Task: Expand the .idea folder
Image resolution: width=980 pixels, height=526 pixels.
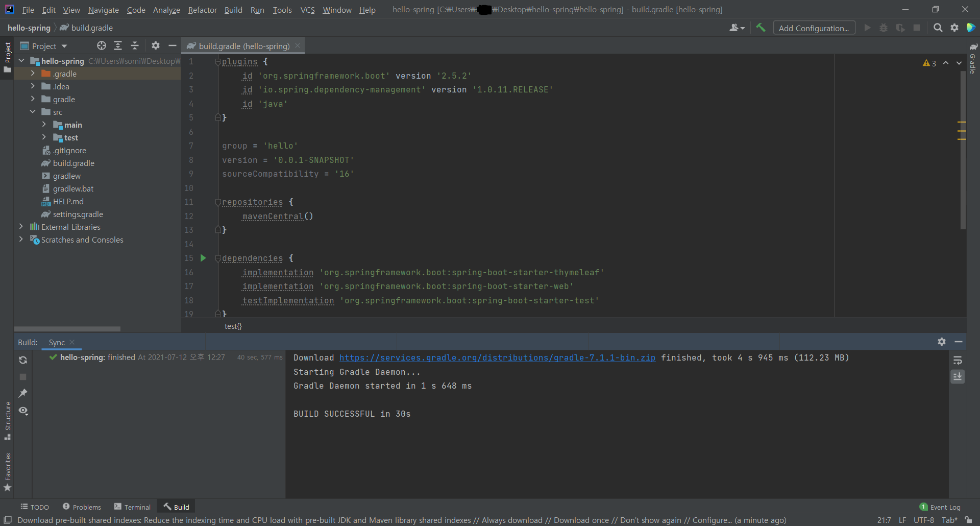Action: (x=33, y=86)
